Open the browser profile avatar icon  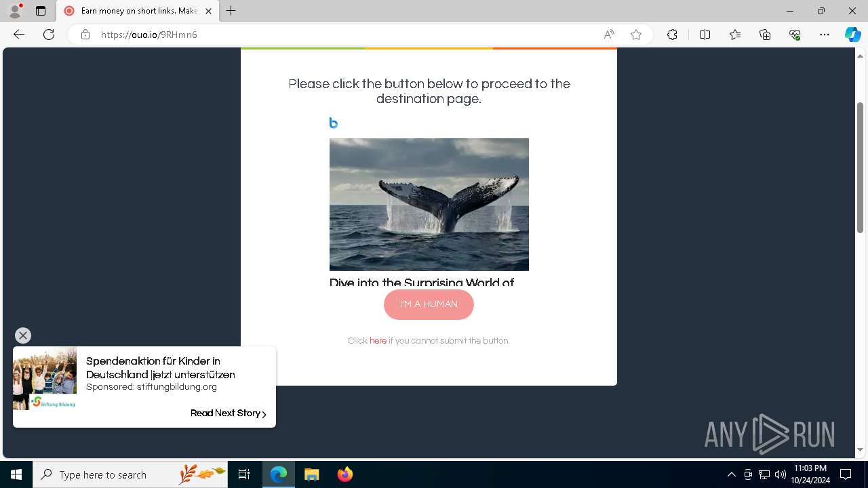pyautogui.click(x=15, y=11)
